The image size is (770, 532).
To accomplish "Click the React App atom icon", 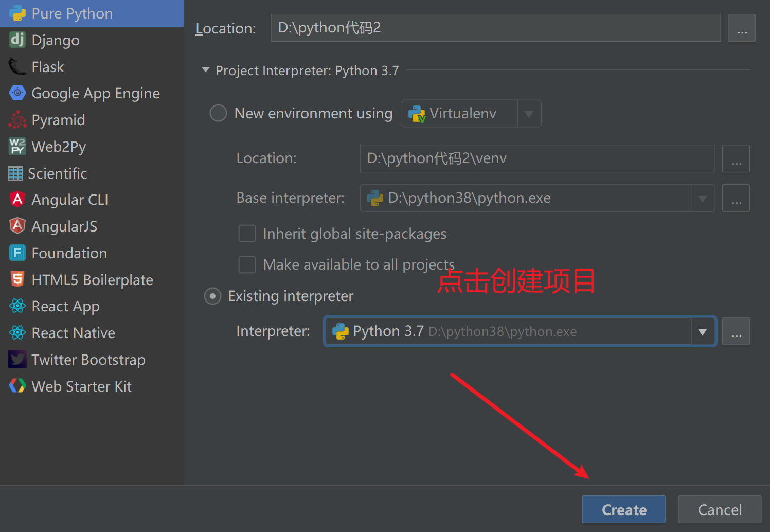I will coord(17,306).
